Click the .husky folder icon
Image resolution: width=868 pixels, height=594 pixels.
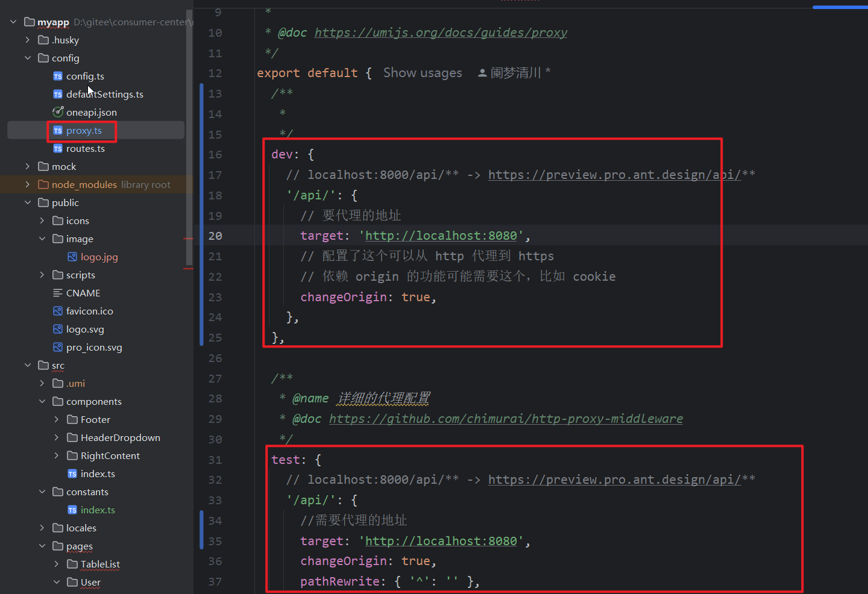43,40
